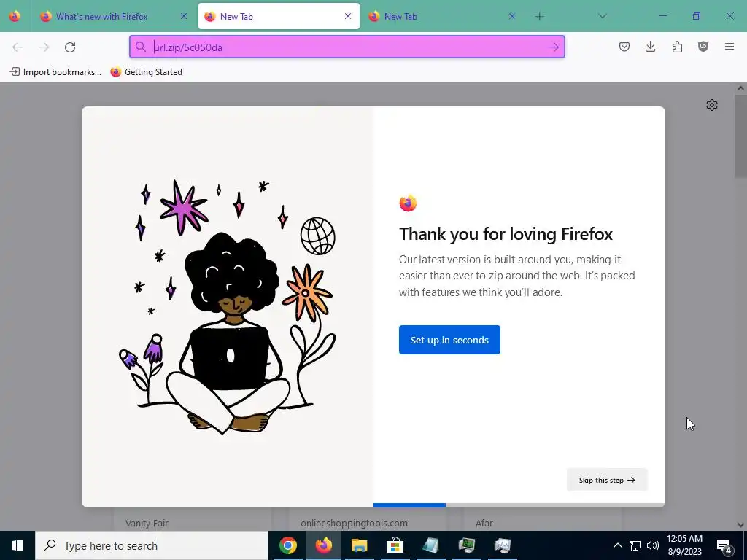Close the What's new with Firefox tab

pos(184,16)
